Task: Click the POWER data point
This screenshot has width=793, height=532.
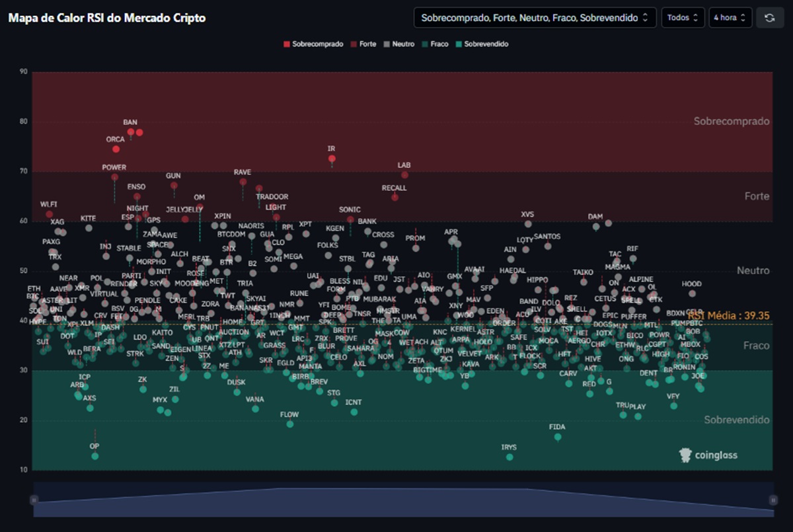Action: tap(114, 177)
